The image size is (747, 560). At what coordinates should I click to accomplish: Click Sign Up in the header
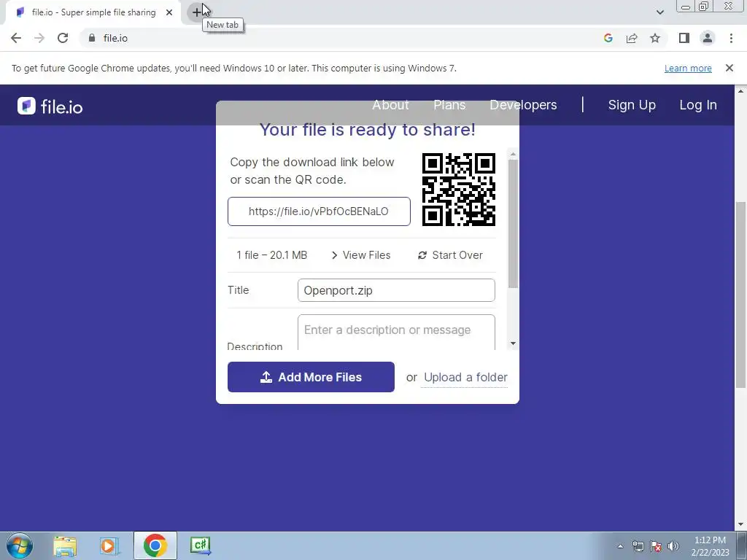click(x=632, y=105)
